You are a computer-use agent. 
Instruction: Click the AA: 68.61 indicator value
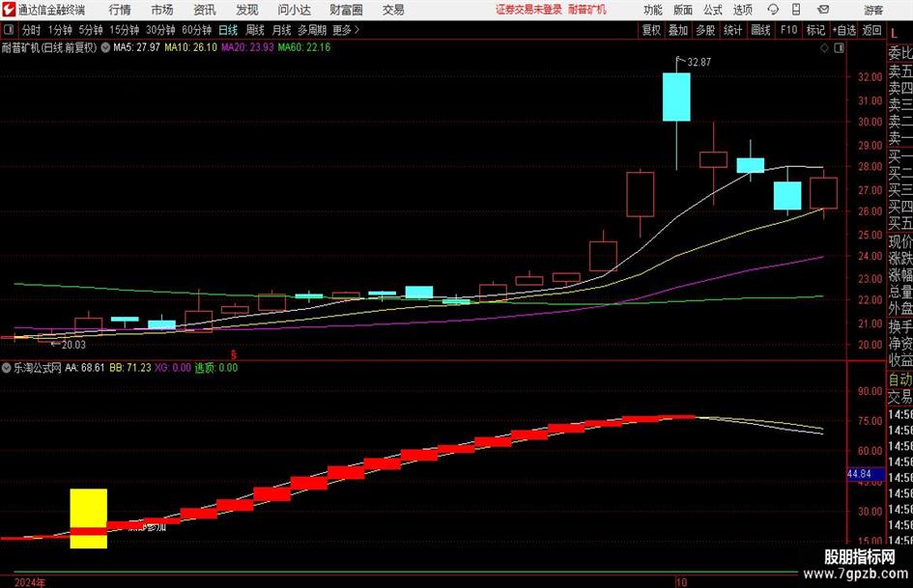tap(85, 368)
